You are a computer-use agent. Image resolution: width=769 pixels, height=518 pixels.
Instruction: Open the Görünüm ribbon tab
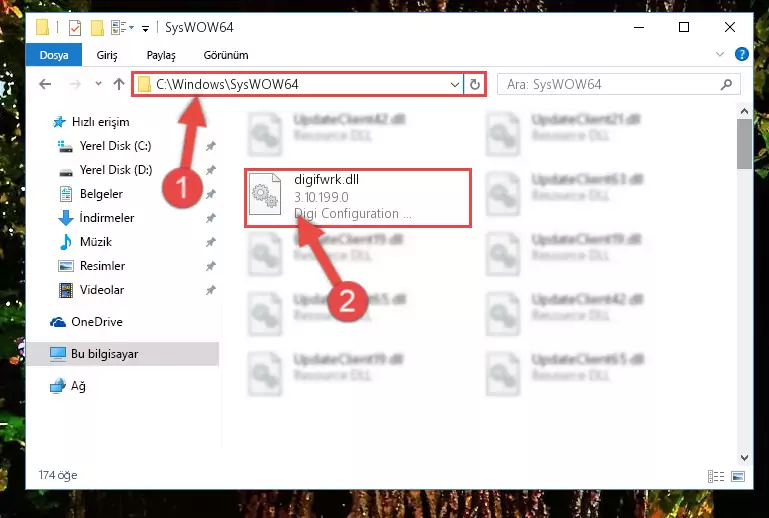tap(226, 55)
